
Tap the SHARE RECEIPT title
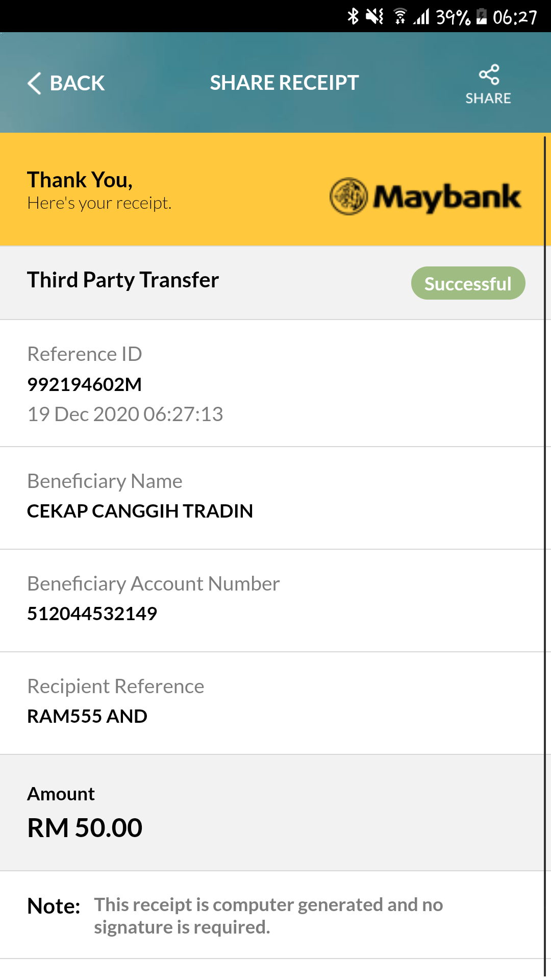tap(285, 83)
